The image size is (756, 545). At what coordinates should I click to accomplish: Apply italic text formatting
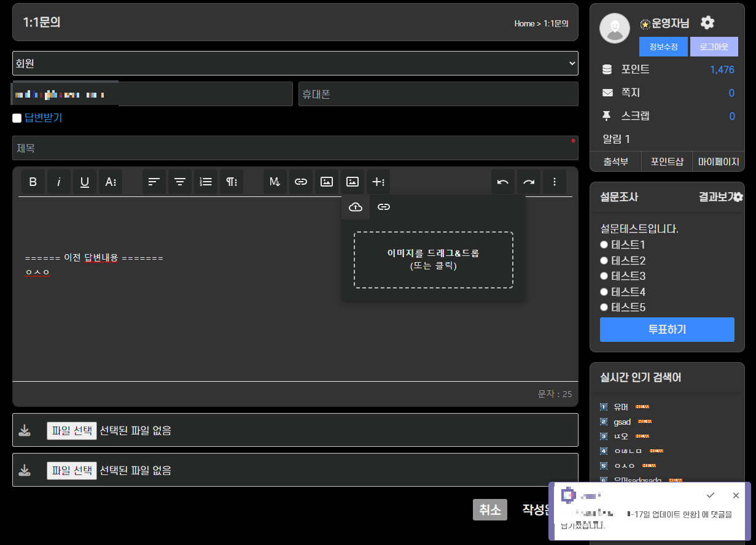click(59, 182)
